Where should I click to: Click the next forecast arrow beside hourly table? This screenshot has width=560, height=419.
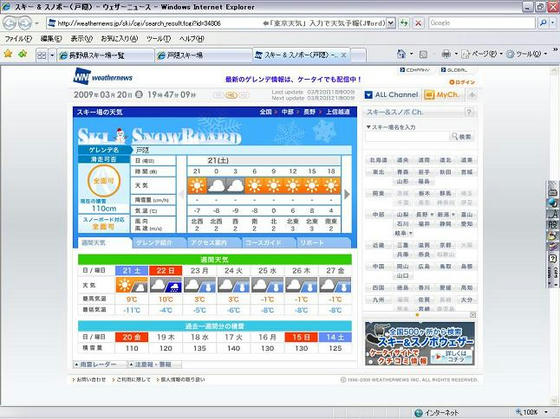(x=346, y=194)
